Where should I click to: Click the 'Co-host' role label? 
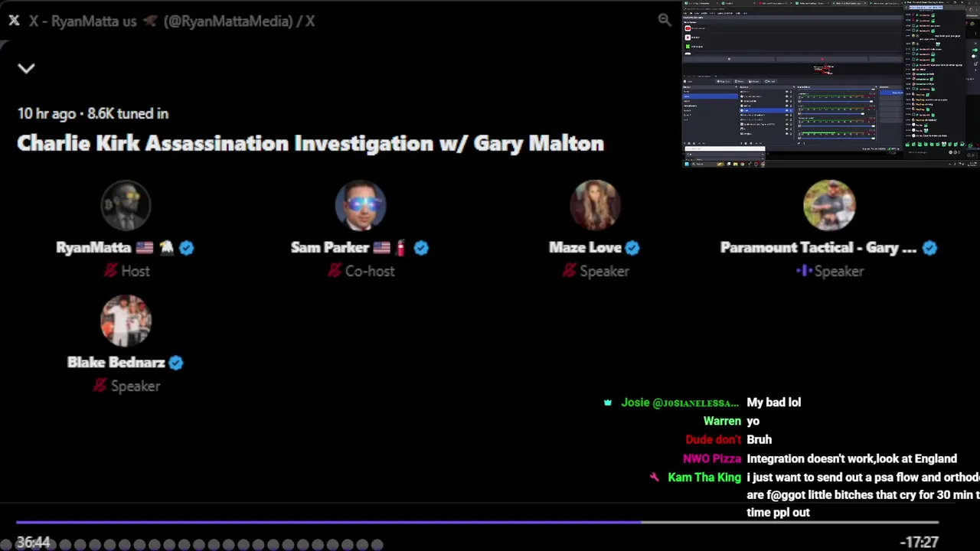(x=370, y=271)
